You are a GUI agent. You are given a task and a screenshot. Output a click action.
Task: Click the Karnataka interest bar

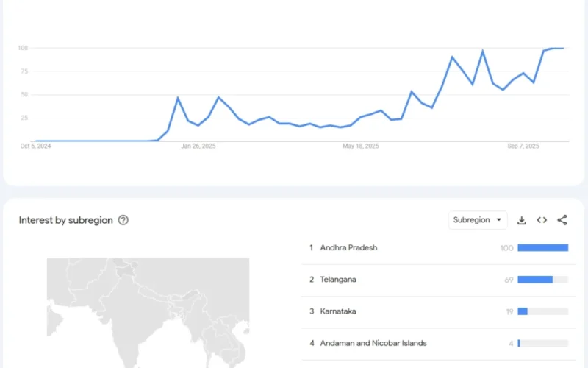click(523, 311)
